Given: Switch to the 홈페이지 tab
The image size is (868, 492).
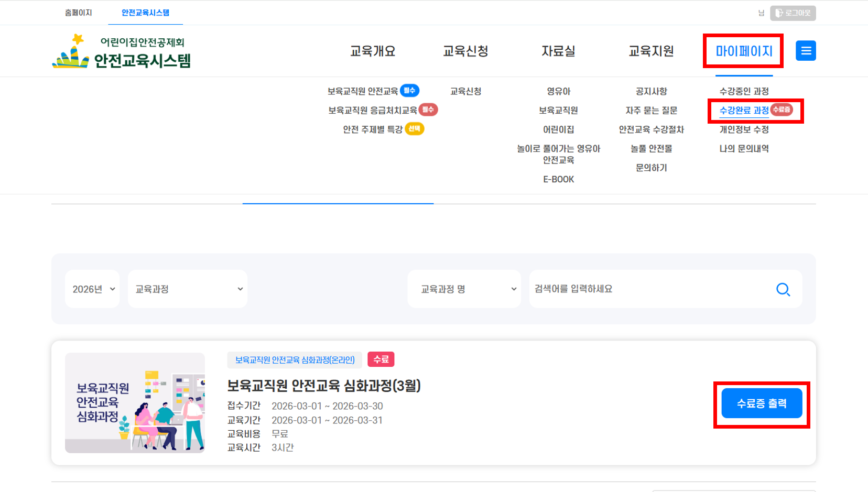Looking at the screenshot, I should tap(78, 13).
